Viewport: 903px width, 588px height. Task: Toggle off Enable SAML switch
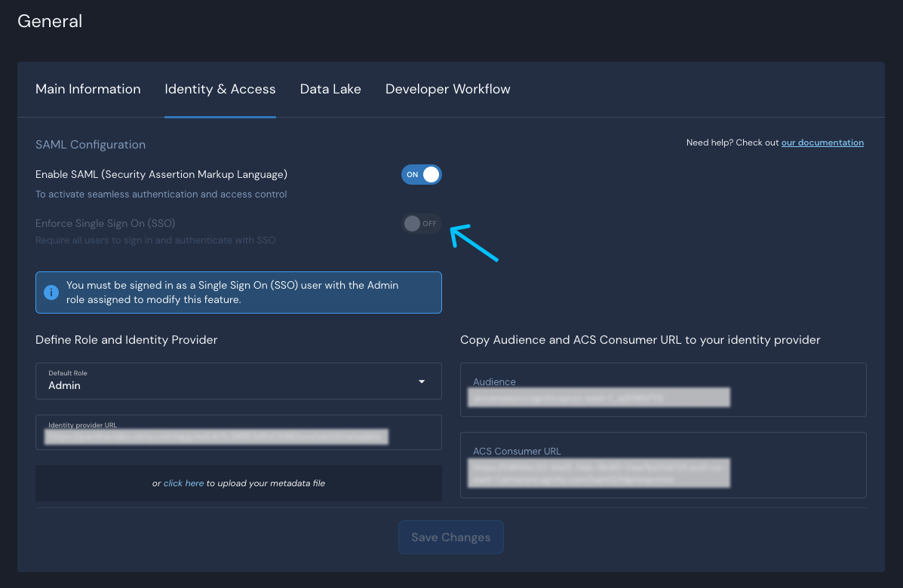point(421,174)
